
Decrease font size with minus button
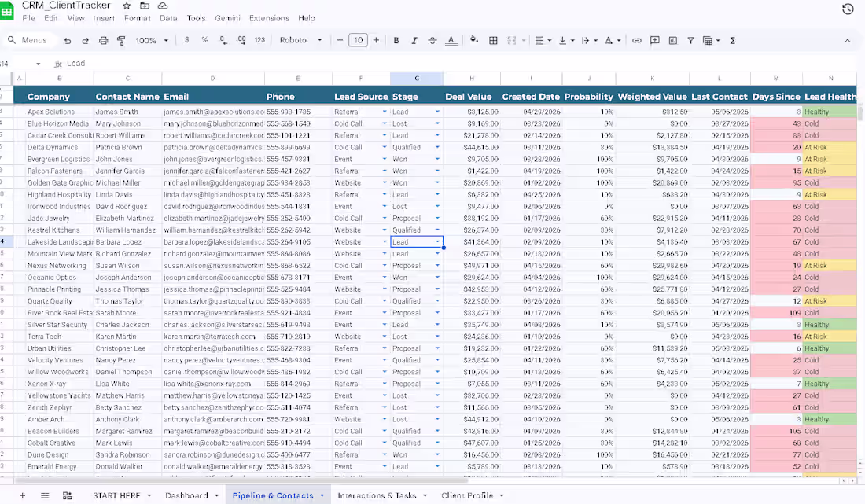click(x=340, y=40)
